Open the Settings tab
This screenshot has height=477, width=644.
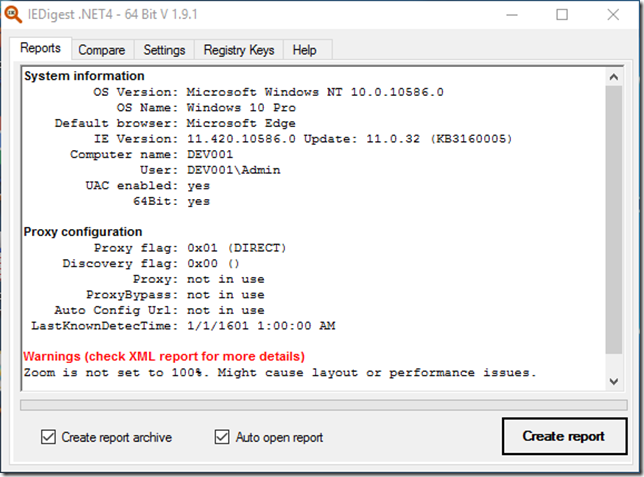pyautogui.click(x=164, y=50)
